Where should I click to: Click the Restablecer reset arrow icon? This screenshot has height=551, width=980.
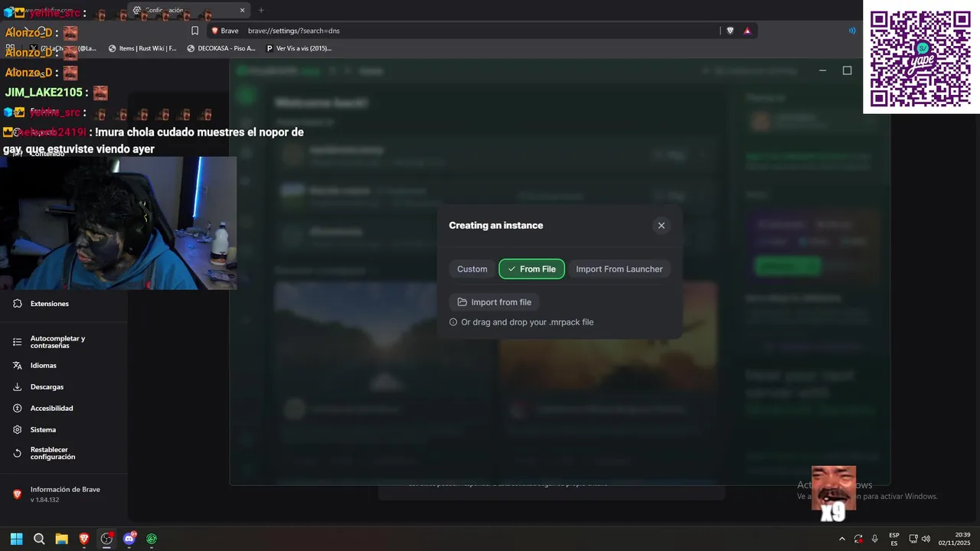(x=17, y=453)
